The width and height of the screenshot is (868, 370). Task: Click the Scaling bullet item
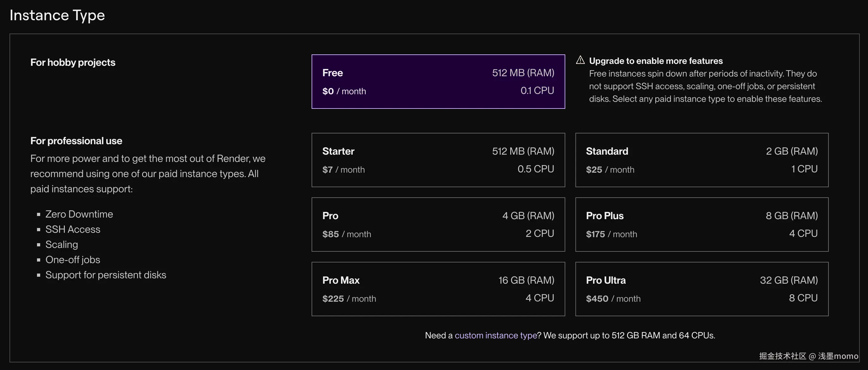coord(62,245)
